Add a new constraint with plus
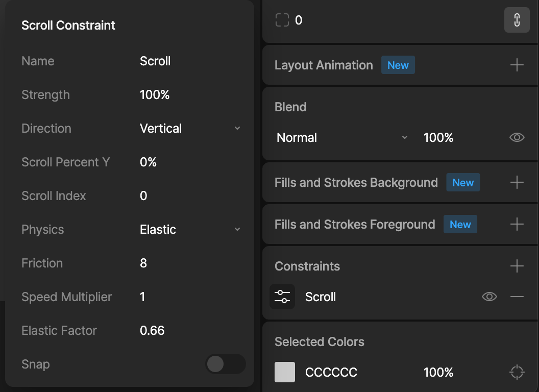539x392 pixels. point(517,266)
